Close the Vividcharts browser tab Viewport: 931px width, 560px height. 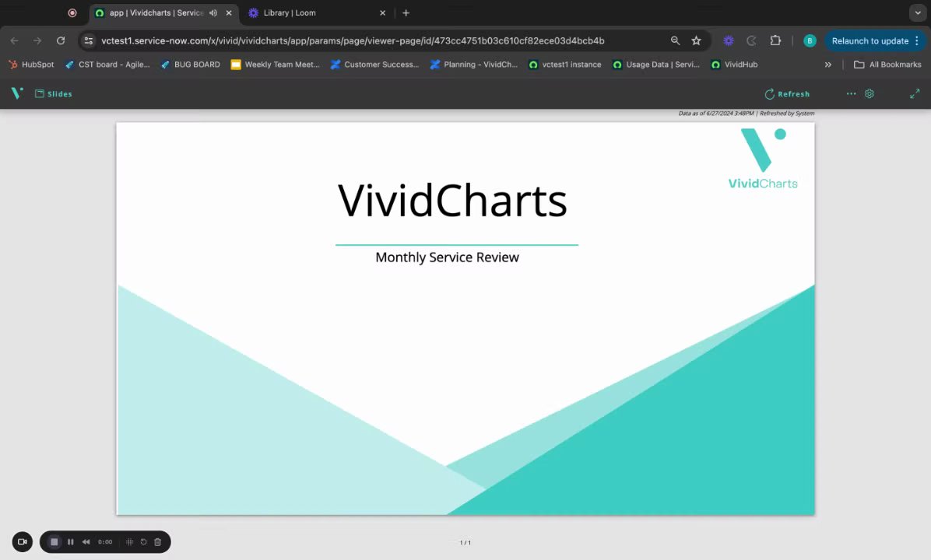[x=229, y=13]
